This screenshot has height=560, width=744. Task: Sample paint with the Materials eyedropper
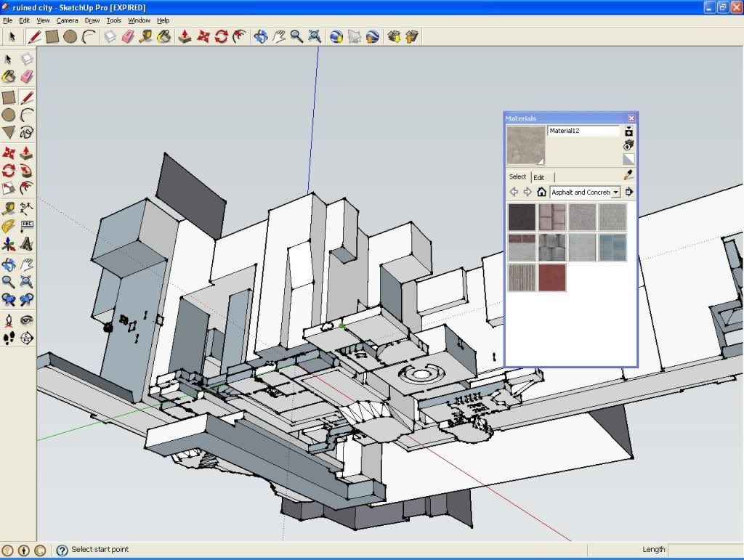point(628,175)
